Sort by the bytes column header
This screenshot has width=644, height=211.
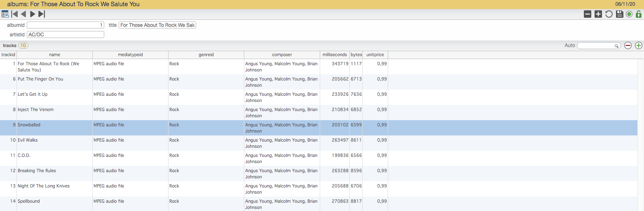pyautogui.click(x=356, y=55)
